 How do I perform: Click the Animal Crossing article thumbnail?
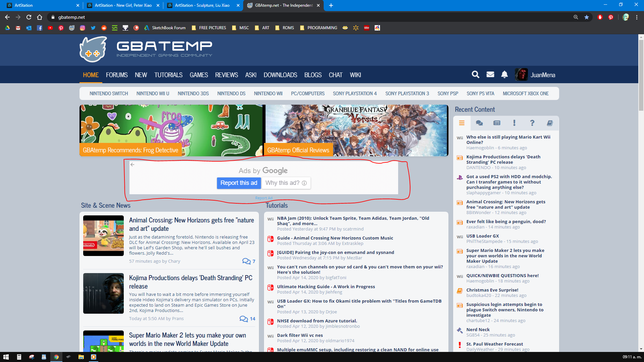coord(103,236)
